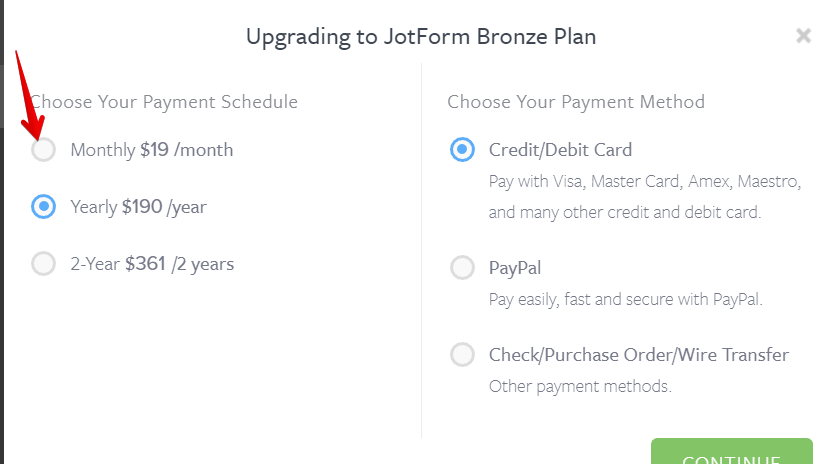Viewport: 818px width, 464px height.
Task: Click the "PayPal" label text
Action: point(514,267)
